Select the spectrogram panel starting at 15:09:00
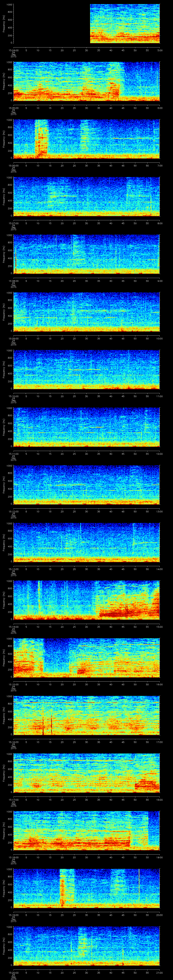This screenshot has width=173, height=980. [87, 312]
